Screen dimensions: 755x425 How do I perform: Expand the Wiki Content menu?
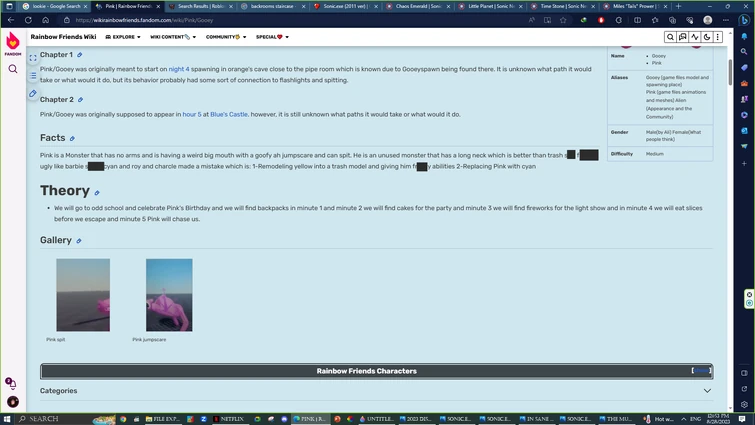(x=173, y=37)
